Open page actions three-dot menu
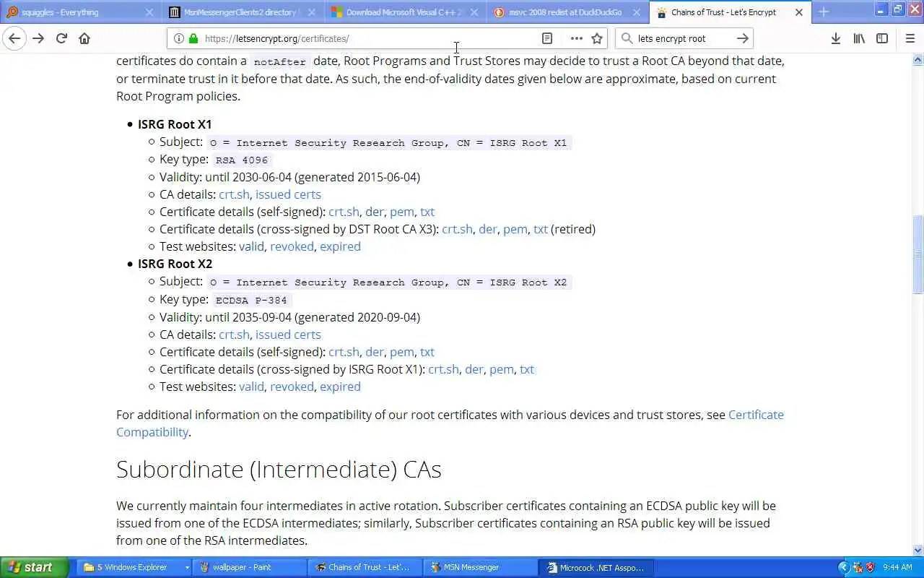924x578 pixels. (576, 38)
